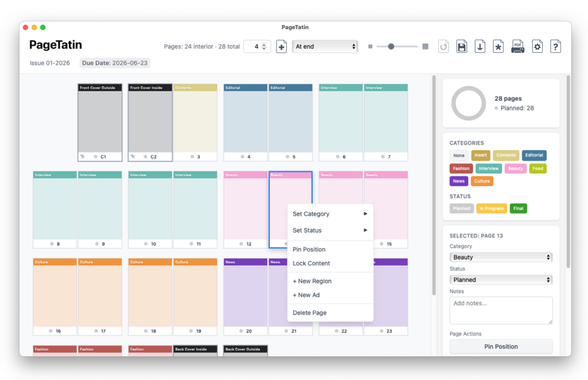Select the Beauty category tag
This screenshot has height=380, width=588.
[x=515, y=168]
